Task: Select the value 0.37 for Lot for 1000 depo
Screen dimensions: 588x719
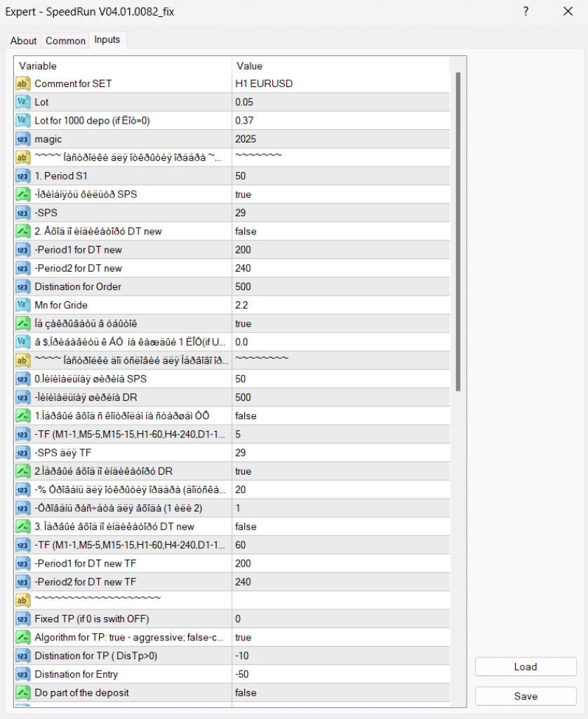Action: pyautogui.click(x=341, y=121)
